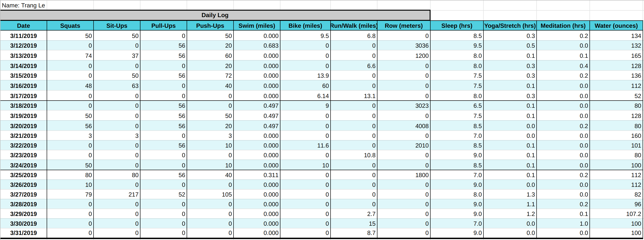Select the Date column header
Image resolution: width=644 pixels, height=240 pixels.
[x=24, y=25]
